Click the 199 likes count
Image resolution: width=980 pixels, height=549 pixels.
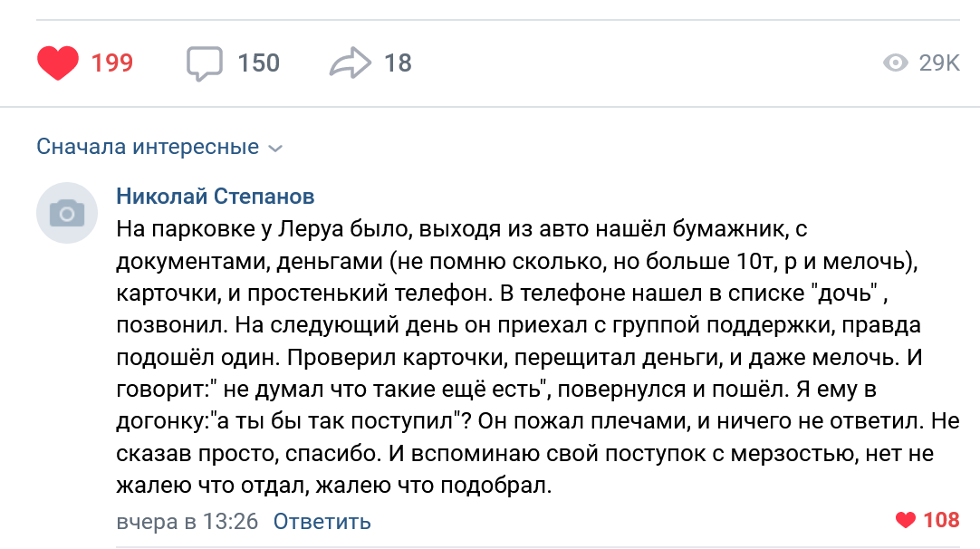pos(112,63)
